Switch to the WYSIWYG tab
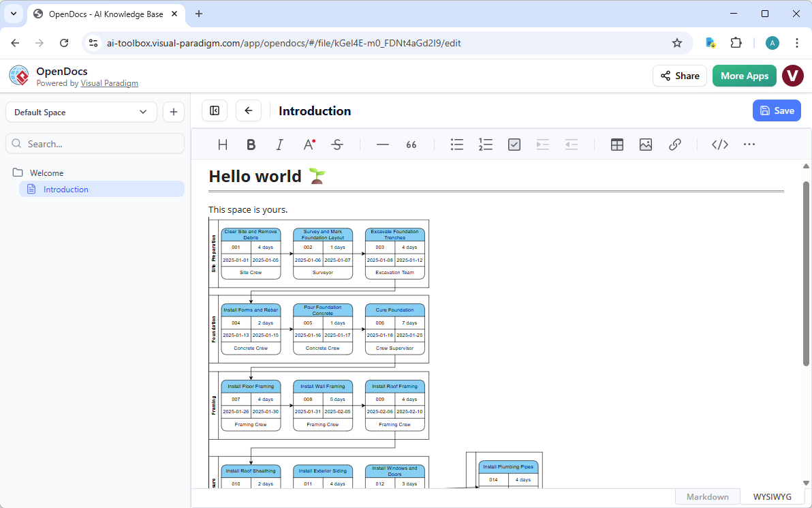This screenshot has width=812, height=508. pos(771,496)
